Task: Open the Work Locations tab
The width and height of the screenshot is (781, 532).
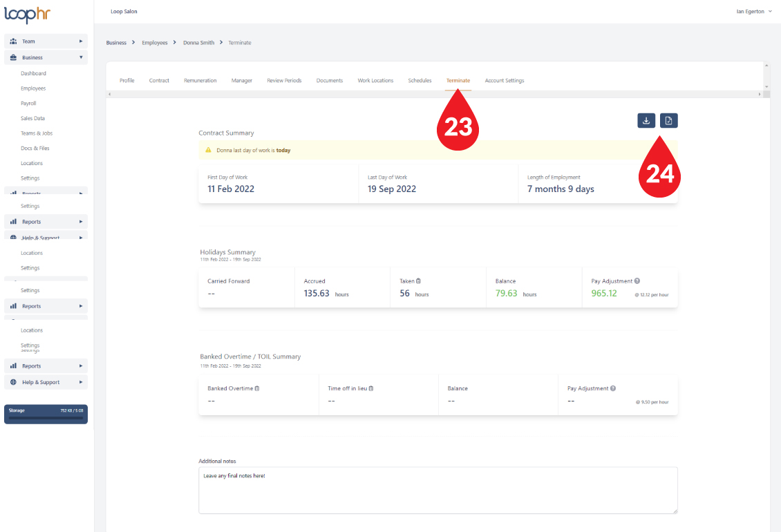Action: 375,80
